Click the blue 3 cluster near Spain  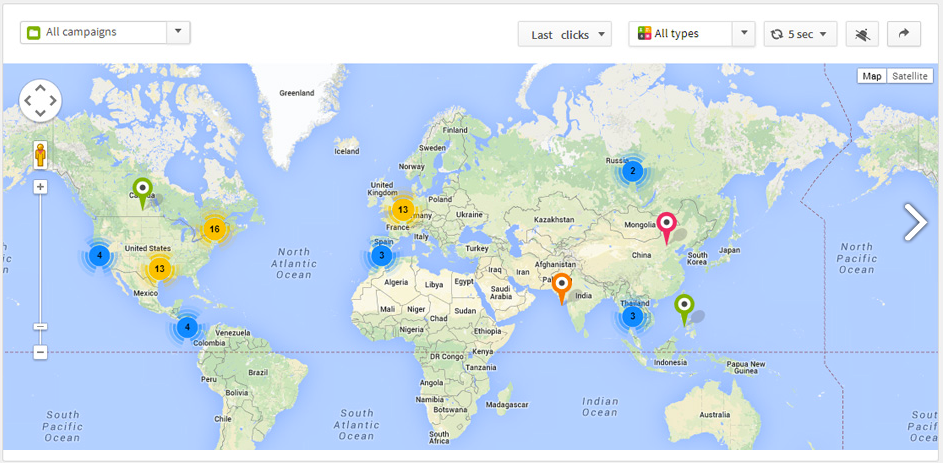[x=381, y=256]
